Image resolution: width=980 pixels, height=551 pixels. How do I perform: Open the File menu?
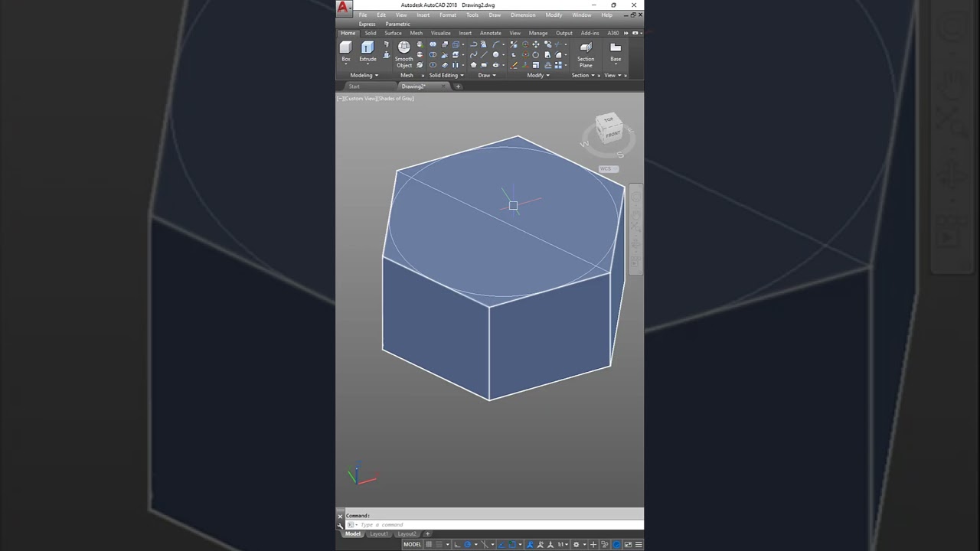[363, 15]
